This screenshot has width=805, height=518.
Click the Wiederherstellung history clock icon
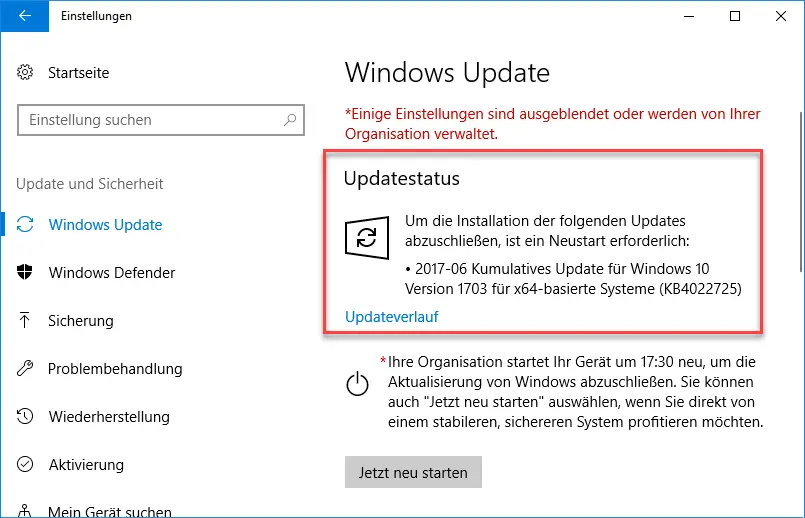[x=25, y=416]
